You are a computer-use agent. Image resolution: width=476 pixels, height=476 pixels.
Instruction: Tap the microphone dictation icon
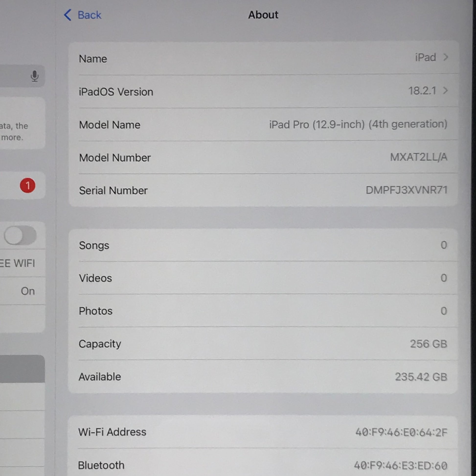click(35, 76)
